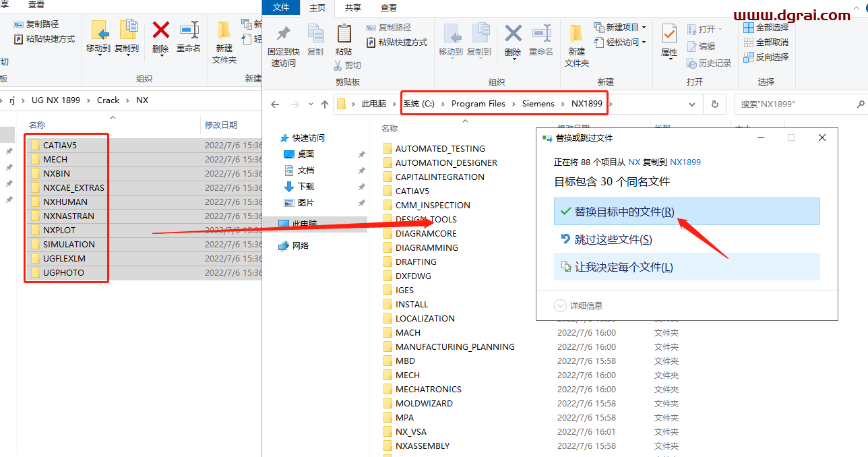Click 剪切 (Cut) in right window ribbon
Screen dimensions: 868x457
tap(347, 65)
